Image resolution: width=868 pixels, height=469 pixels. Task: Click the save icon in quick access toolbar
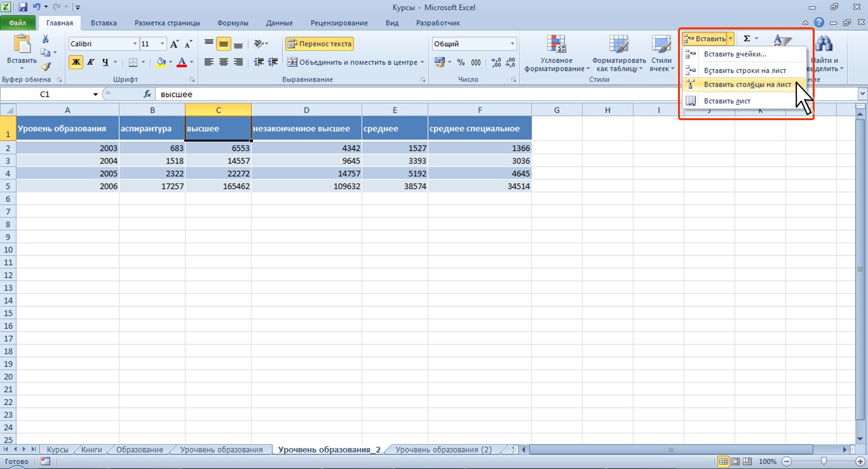[x=23, y=8]
